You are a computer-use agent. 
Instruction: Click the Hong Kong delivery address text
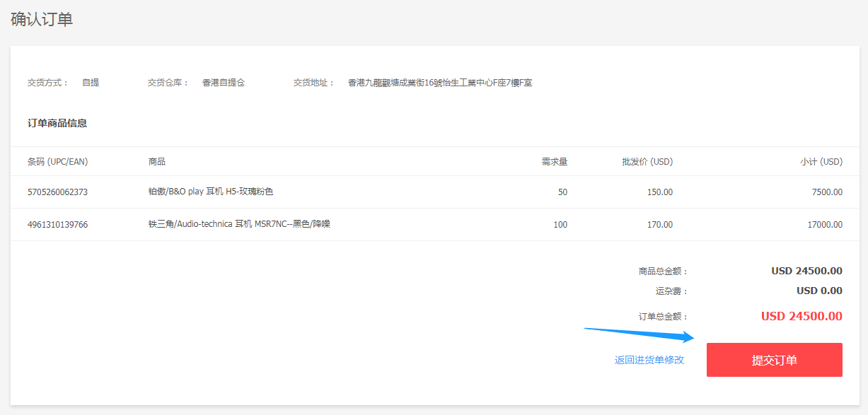click(439, 83)
